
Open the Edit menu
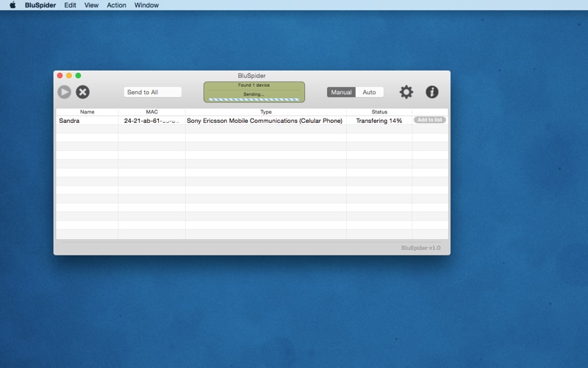click(70, 5)
